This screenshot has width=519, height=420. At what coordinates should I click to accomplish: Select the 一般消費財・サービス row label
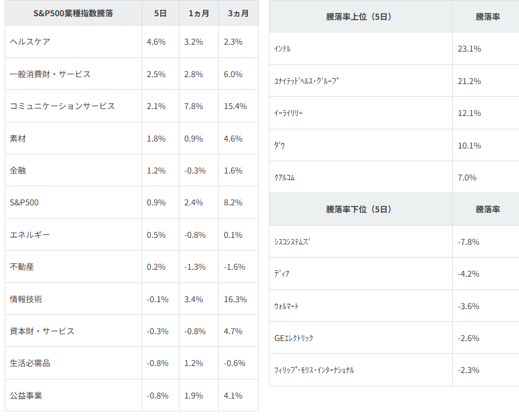[x=51, y=74]
